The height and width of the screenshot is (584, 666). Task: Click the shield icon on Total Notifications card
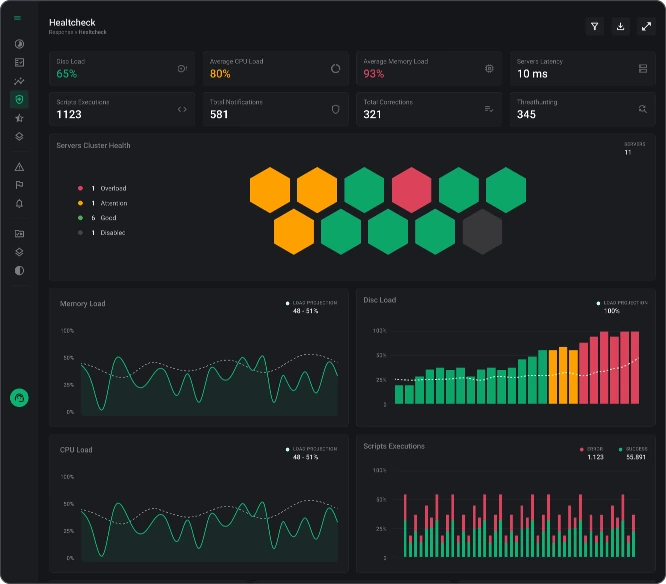click(x=336, y=110)
